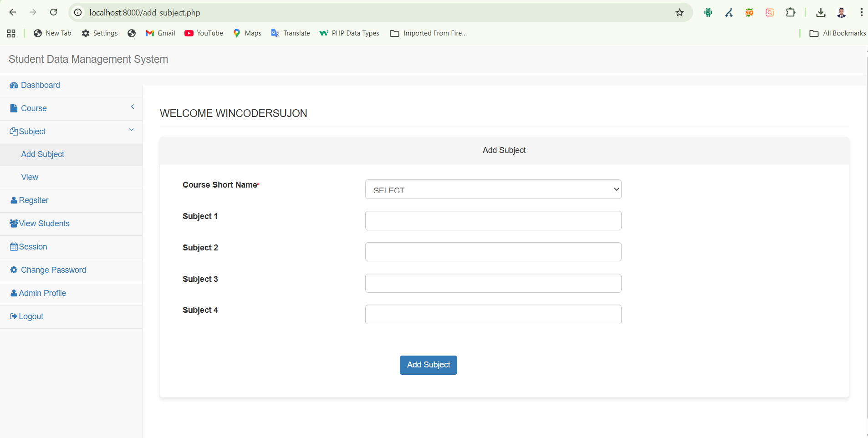
Task: Open the browser Extensions puzzle icon
Action: pos(791,13)
